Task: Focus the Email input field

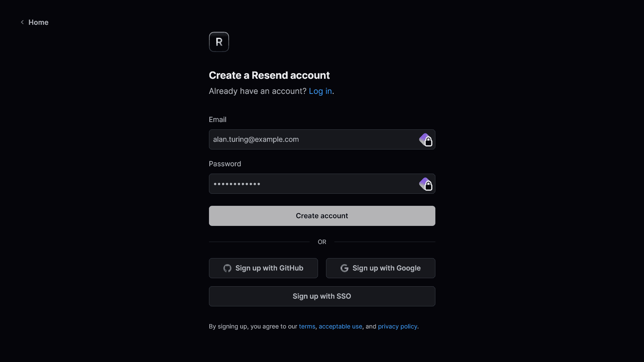Action: (x=322, y=139)
